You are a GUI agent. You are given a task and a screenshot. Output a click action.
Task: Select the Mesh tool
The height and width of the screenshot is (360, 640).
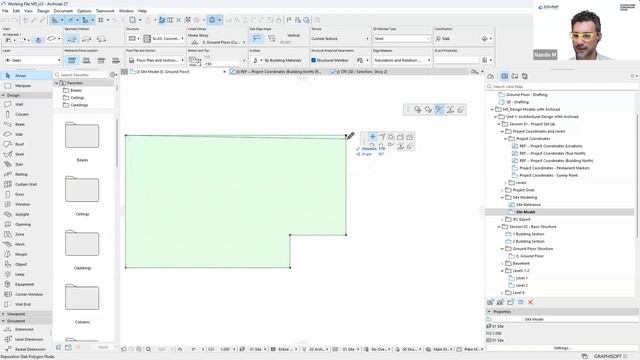tap(25, 244)
